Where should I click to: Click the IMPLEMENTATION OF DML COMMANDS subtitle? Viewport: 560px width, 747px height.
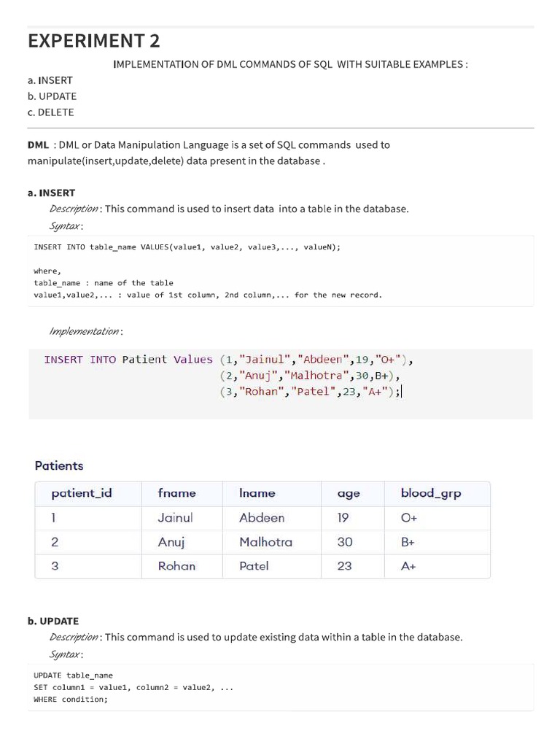(x=290, y=64)
